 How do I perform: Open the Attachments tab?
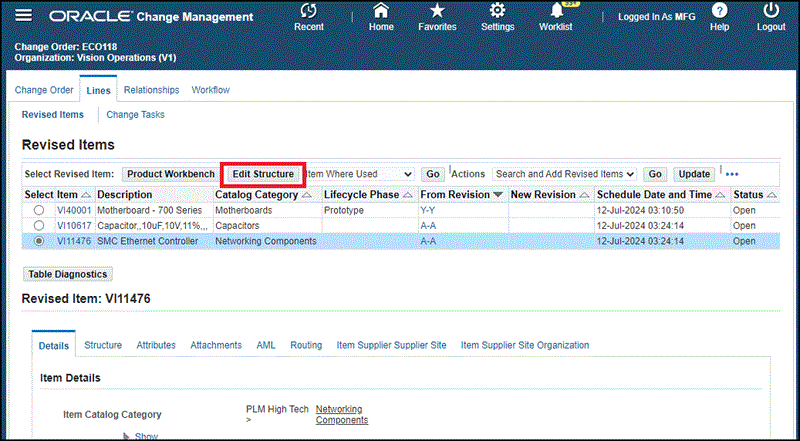(216, 345)
